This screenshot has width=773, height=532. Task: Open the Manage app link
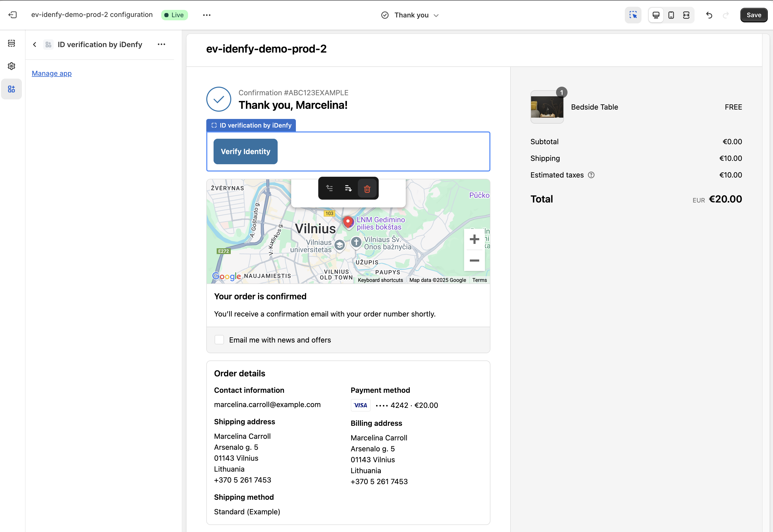click(51, 73)
